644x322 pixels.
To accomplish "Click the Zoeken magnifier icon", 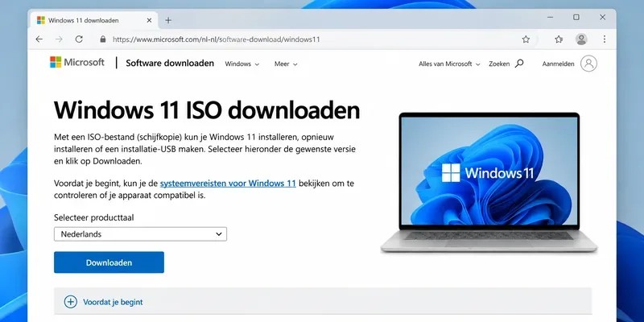I will click(x=519, y=64).
